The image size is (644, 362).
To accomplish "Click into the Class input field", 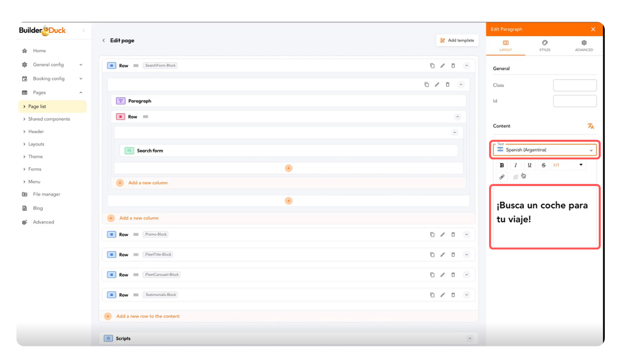I will point(575,85).
